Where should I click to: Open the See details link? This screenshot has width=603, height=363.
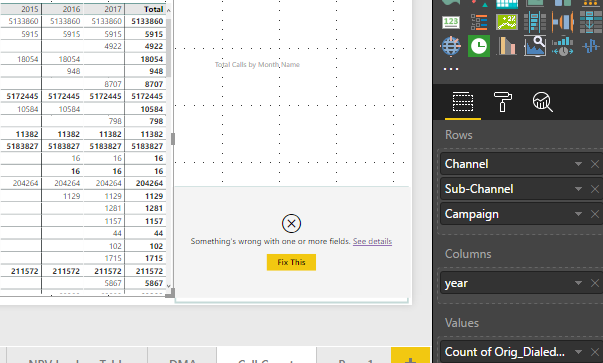click(x=372, y=241)
